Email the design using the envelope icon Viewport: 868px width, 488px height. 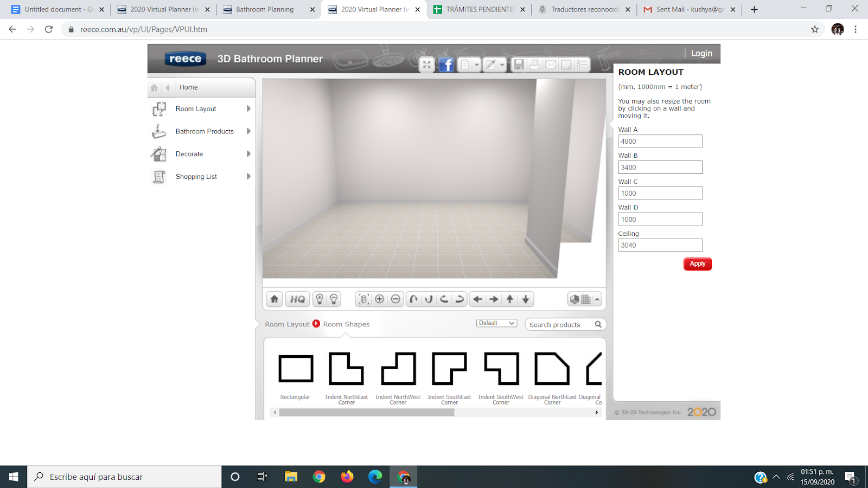click(551, 65)
